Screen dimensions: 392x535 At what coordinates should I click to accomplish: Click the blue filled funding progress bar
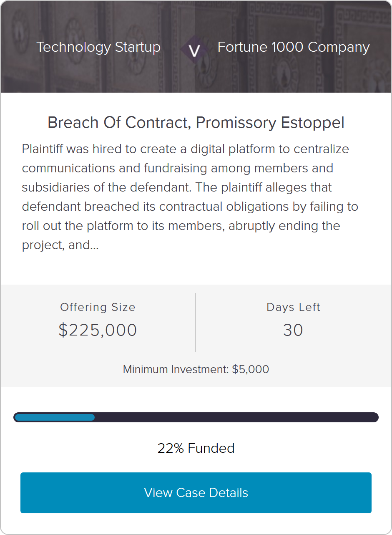[55, 417]
